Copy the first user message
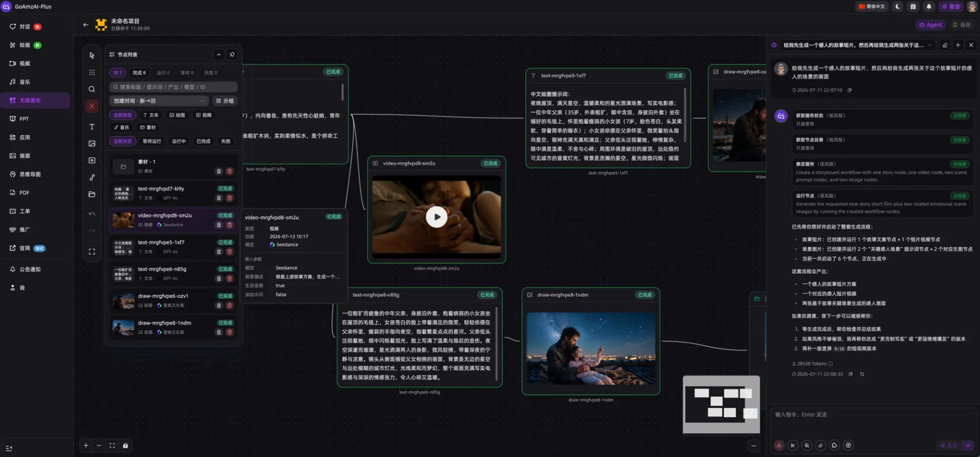The image size is (980, 457). [850, 90]
